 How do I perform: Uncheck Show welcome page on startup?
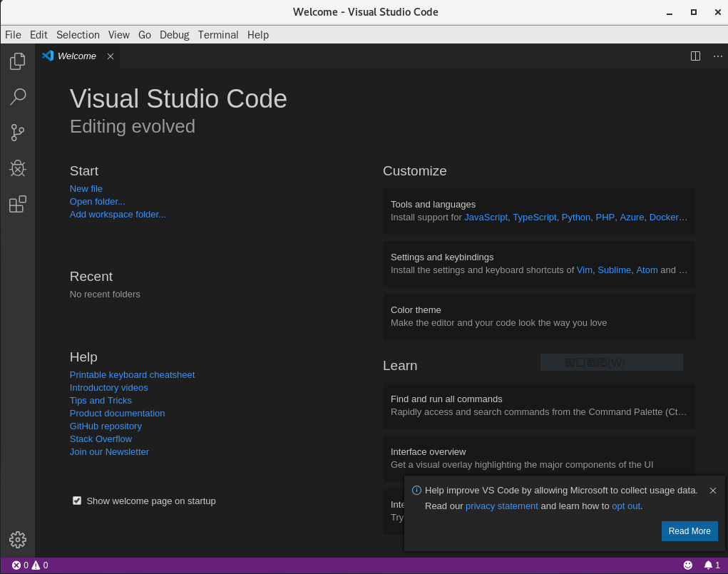pyautogui.click(x=77, y=501)
